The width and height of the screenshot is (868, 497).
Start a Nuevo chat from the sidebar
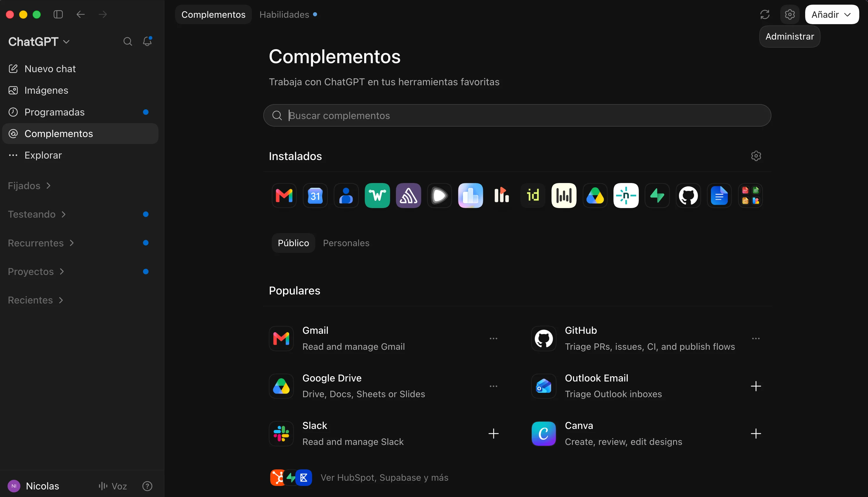[x=80, y=69]
